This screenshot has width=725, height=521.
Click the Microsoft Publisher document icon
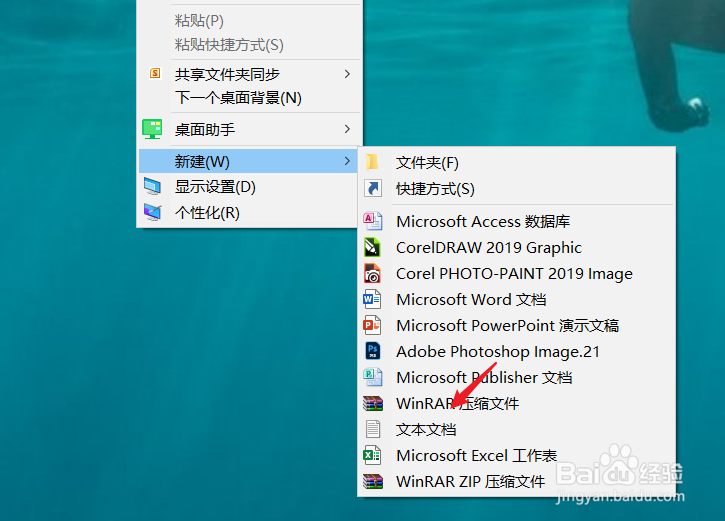[x=373, y=377]
